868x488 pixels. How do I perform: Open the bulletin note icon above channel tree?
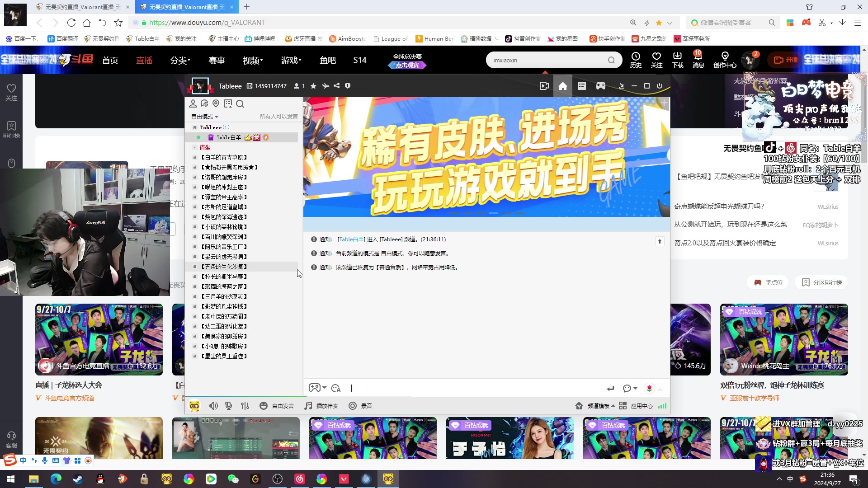coord(228,104)
